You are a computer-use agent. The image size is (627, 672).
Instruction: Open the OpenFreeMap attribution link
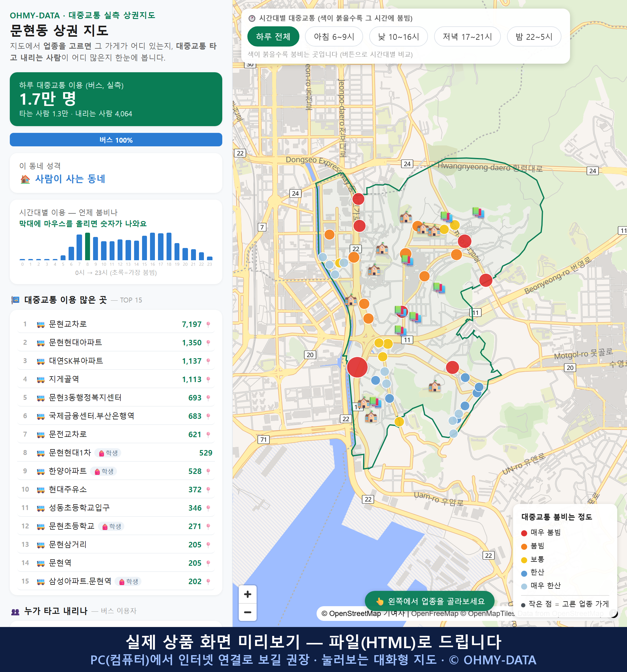coord(435,614)
